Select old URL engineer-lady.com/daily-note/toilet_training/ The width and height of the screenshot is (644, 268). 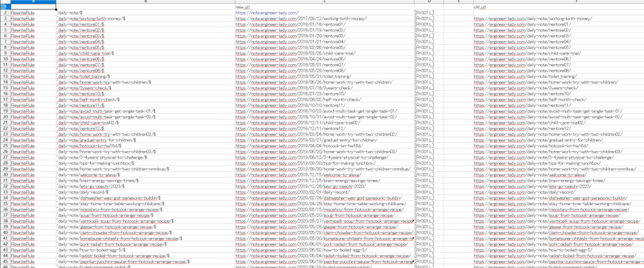tap(558, 76)
